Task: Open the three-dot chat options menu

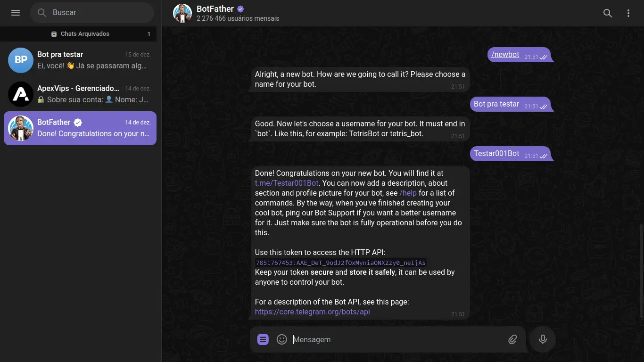Action: [x=628, y=13]
